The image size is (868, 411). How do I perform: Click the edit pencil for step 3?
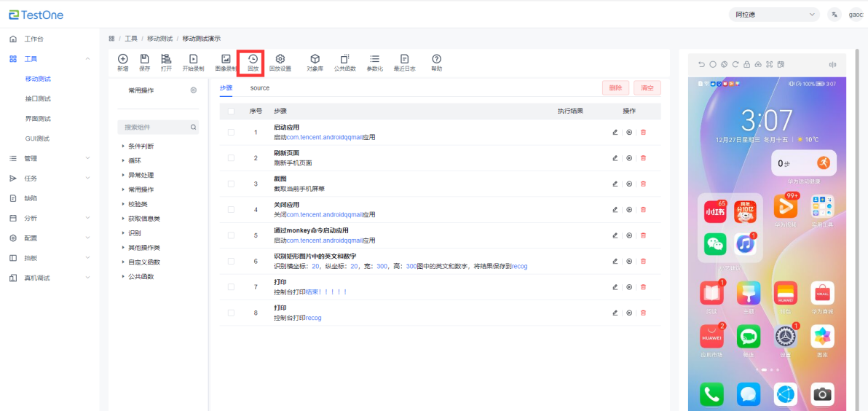615,184
